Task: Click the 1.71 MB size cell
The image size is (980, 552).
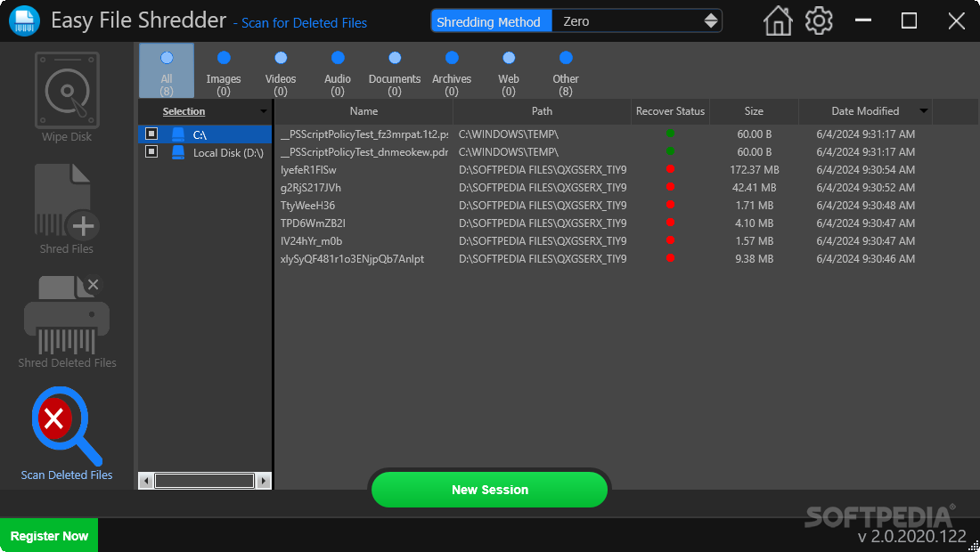Action: [754, 206]
